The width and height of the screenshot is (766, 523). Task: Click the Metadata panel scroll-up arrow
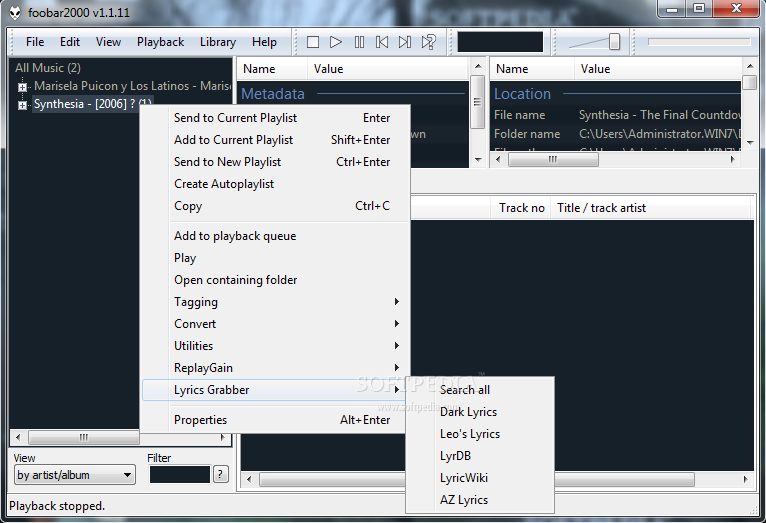[x=478, y=66]
